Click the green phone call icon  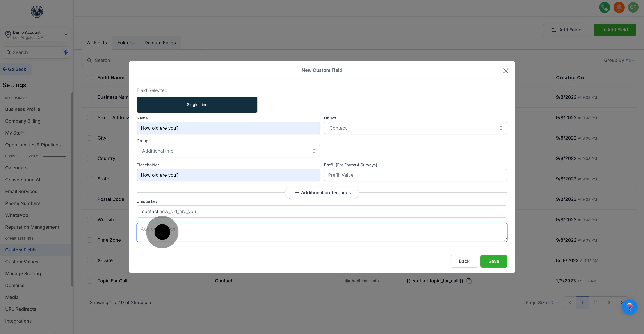click(x=604, y=7)
